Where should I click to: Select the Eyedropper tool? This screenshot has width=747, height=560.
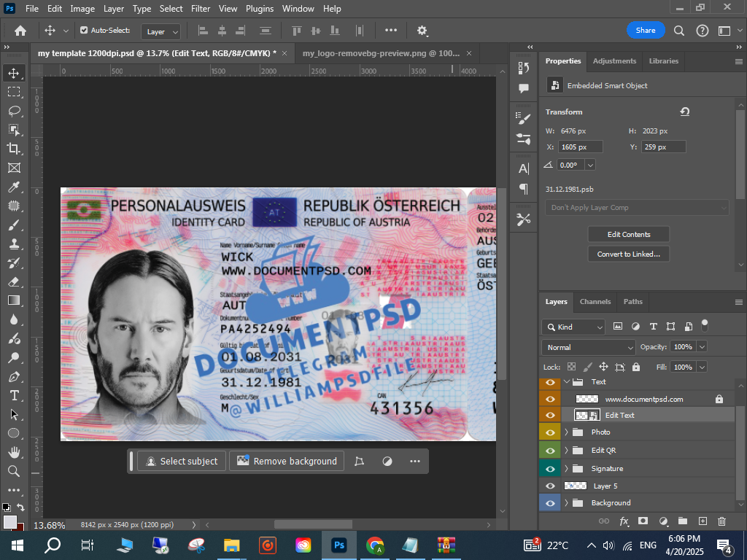(x=14, y=187)
